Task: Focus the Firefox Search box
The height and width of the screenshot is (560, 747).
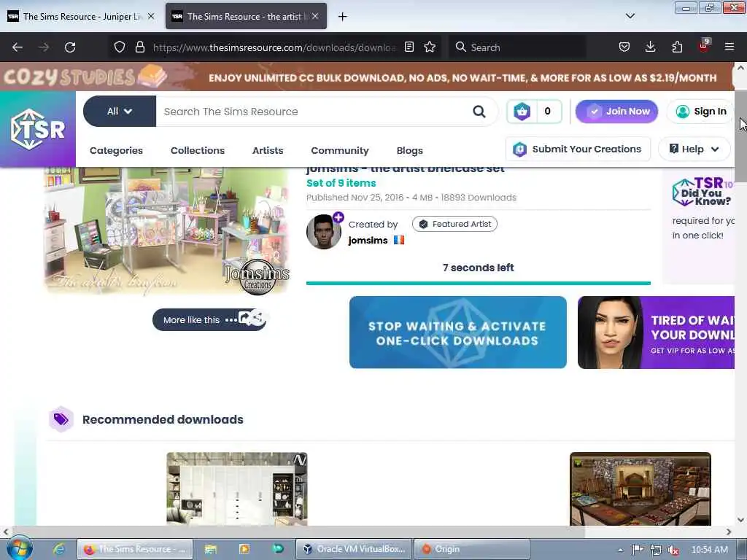Action: [x=519, y=47]
